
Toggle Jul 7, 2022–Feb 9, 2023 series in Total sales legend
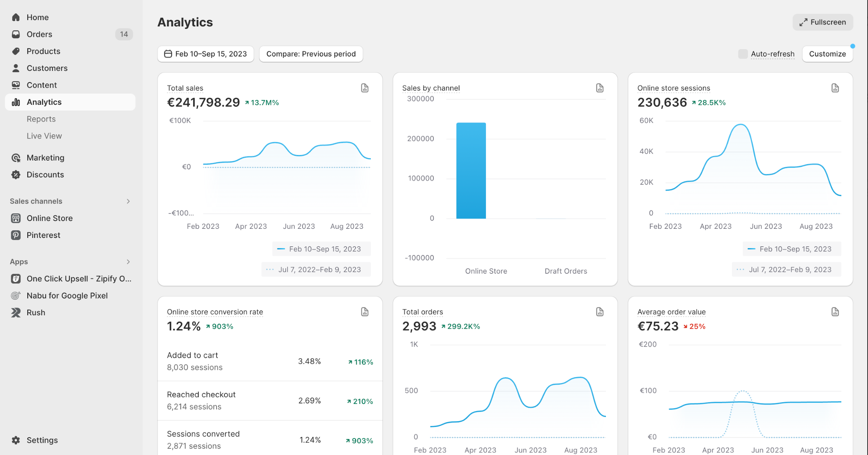316,270
